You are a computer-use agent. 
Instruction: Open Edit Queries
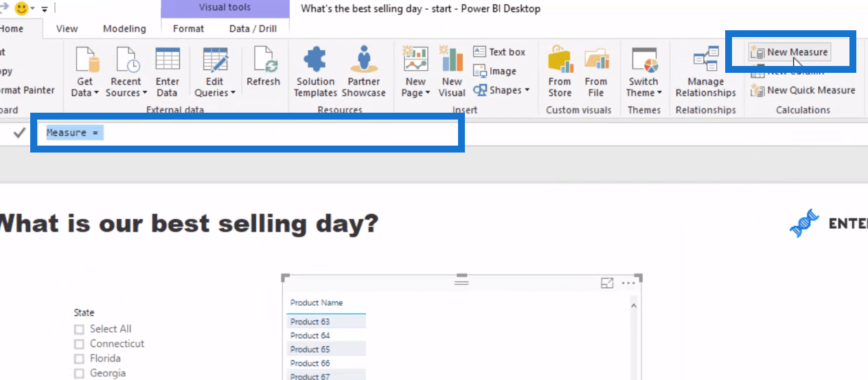(214, 72)
